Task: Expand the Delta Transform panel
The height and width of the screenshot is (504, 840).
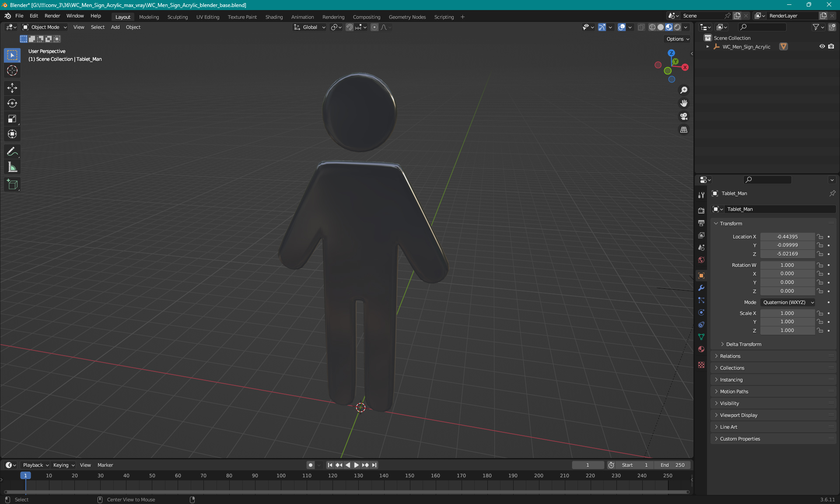Action: tap(743, 344)
